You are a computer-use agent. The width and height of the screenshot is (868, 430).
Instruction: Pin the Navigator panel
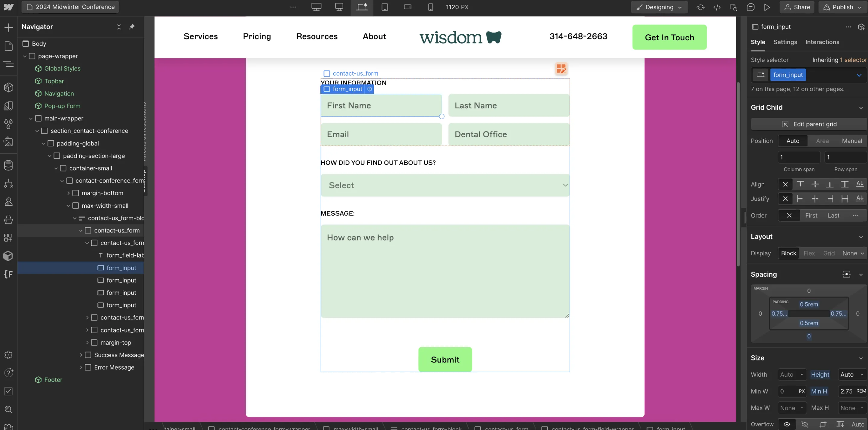(x=132, y=26)
